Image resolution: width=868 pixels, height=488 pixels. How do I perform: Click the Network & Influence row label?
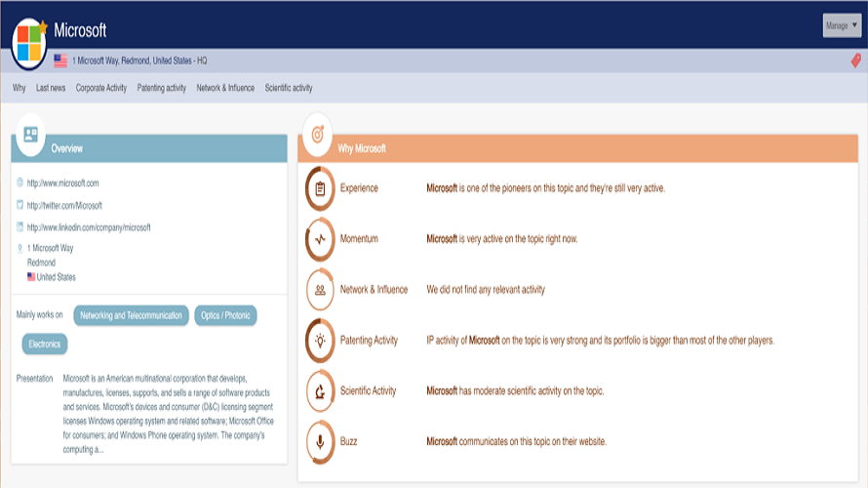374,289
